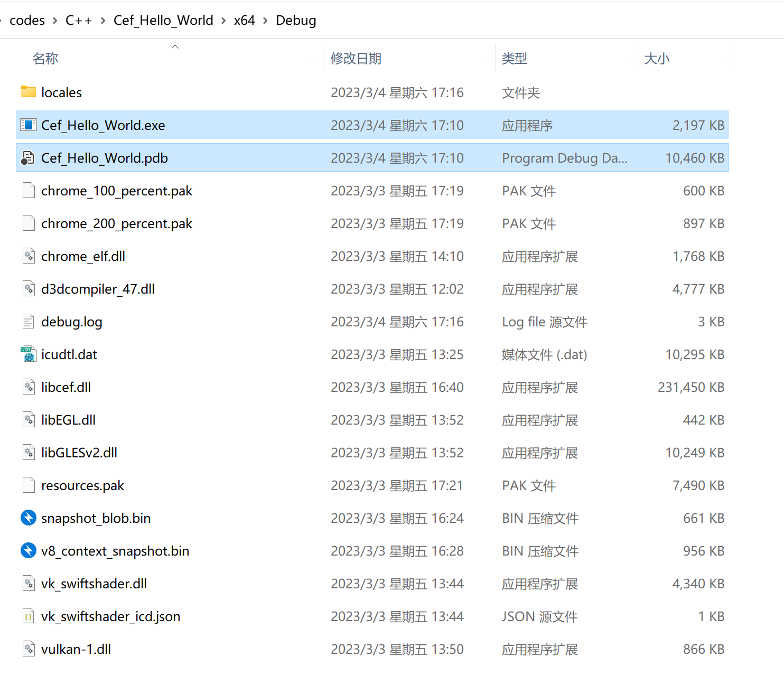The height and width of the screenshot is (676, 784).
Task: Click the locales folder icon
Action: (29, 92)
